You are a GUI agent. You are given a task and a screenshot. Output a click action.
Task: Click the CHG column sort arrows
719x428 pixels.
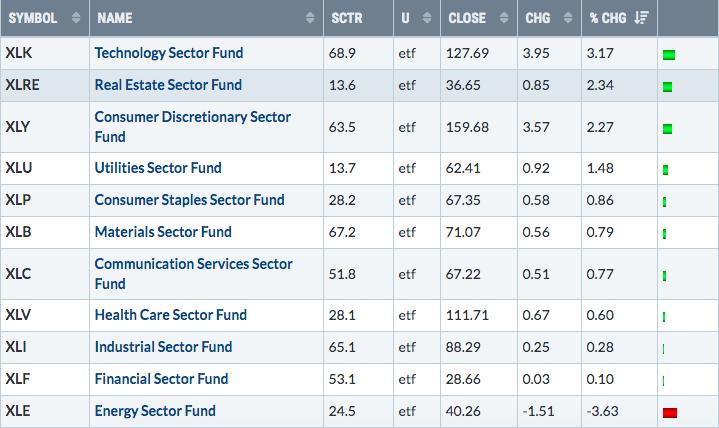568,18
